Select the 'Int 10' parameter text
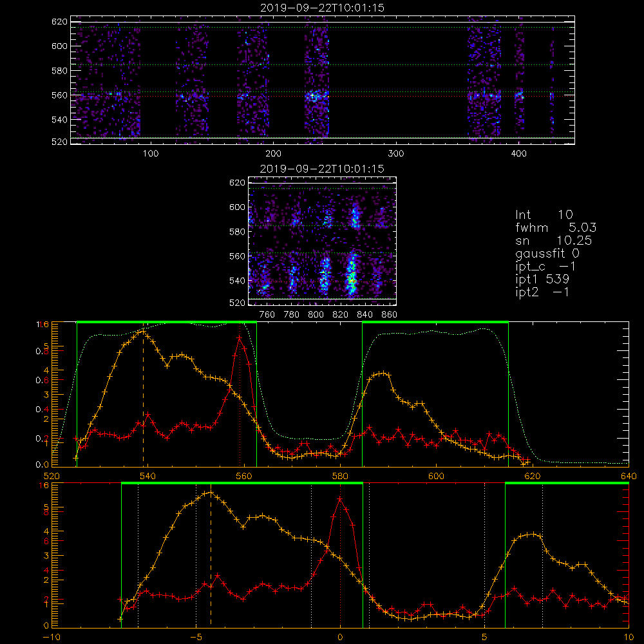 click(x=544, y=215)
